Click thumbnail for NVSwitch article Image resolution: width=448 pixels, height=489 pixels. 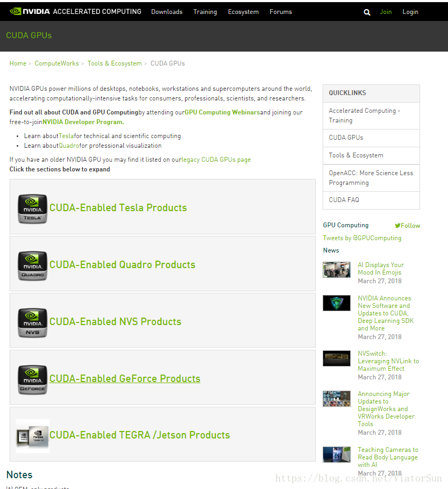click(337, 358)
